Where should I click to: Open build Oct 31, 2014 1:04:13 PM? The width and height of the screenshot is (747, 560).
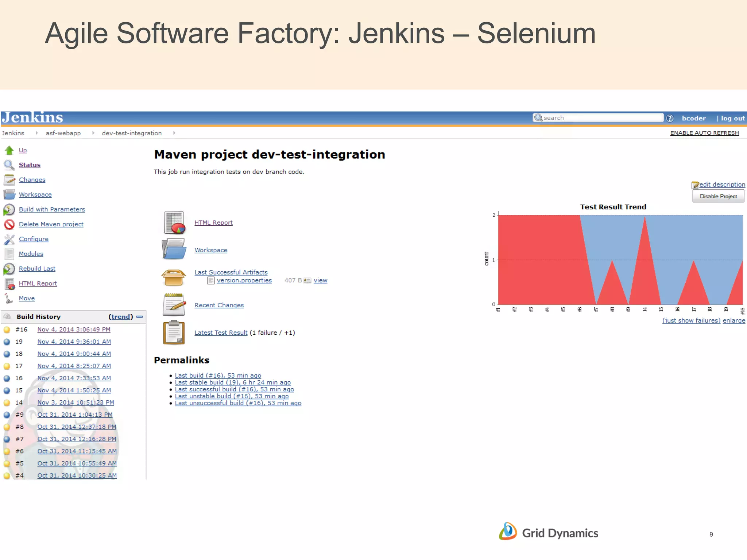click(x=75, y=415)
